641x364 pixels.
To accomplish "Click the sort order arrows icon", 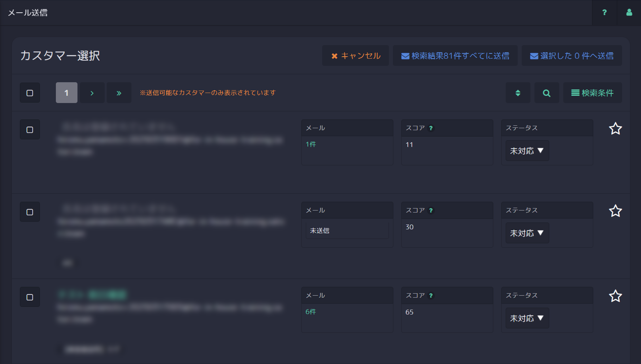I will (518, 93).
